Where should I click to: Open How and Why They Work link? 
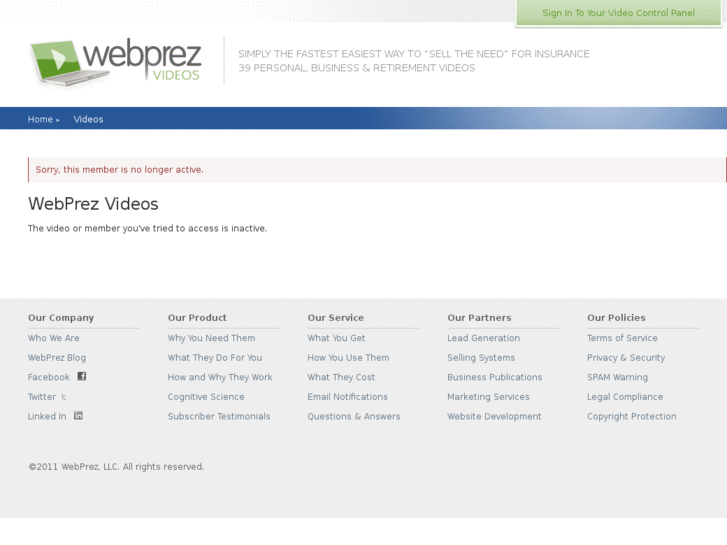pos(220,377)
